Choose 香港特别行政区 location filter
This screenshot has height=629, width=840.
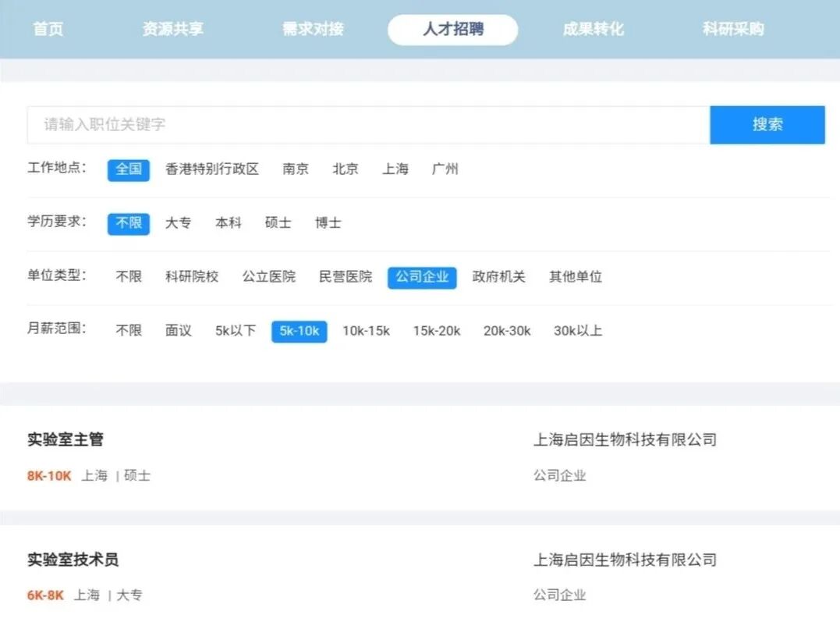click(212, 169)
